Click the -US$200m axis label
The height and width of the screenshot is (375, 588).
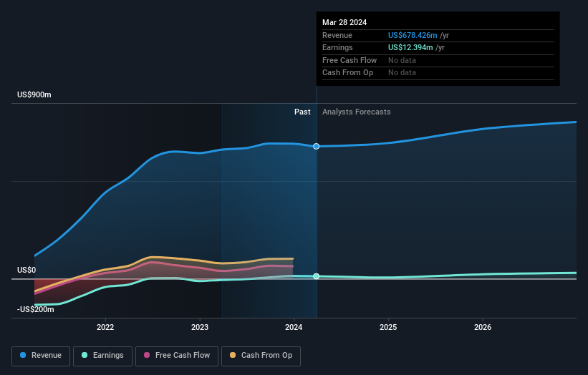(36, 309)
